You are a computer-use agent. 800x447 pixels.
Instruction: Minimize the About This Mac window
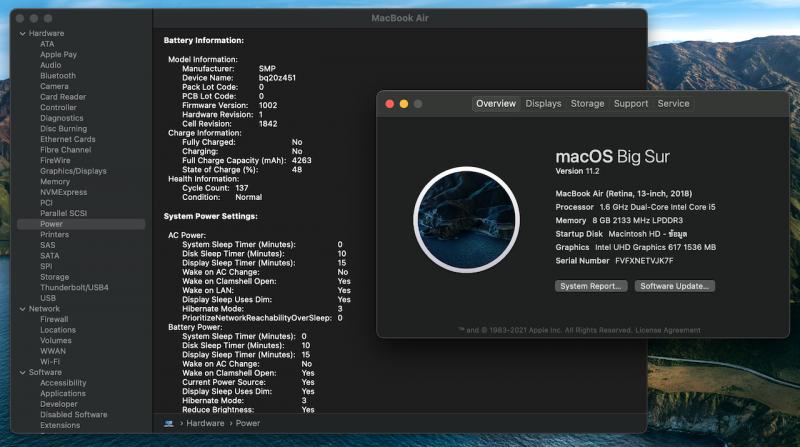[404, 104]
